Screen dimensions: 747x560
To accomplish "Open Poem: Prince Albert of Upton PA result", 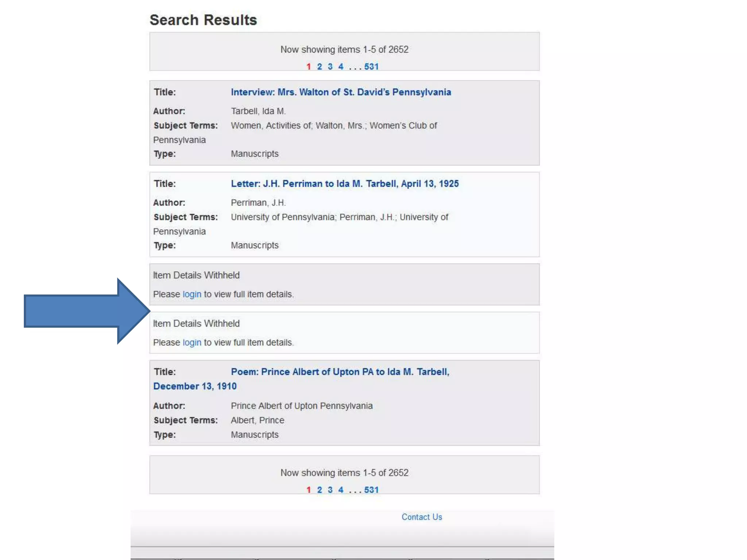I will coord(340,372).
